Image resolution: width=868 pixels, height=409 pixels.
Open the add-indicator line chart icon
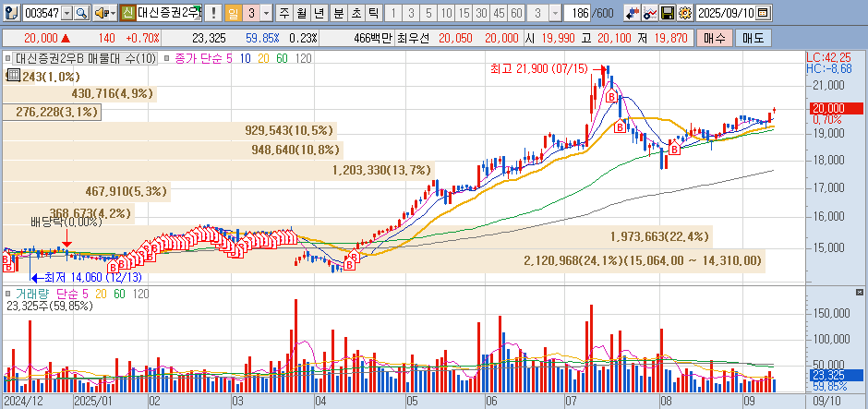click(x=650, y=12)
